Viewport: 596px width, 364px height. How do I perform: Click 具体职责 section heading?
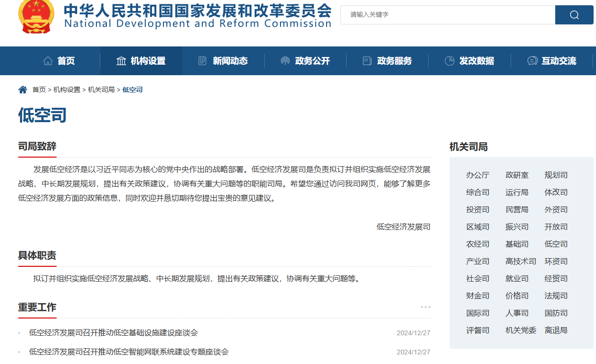[37, 255]
